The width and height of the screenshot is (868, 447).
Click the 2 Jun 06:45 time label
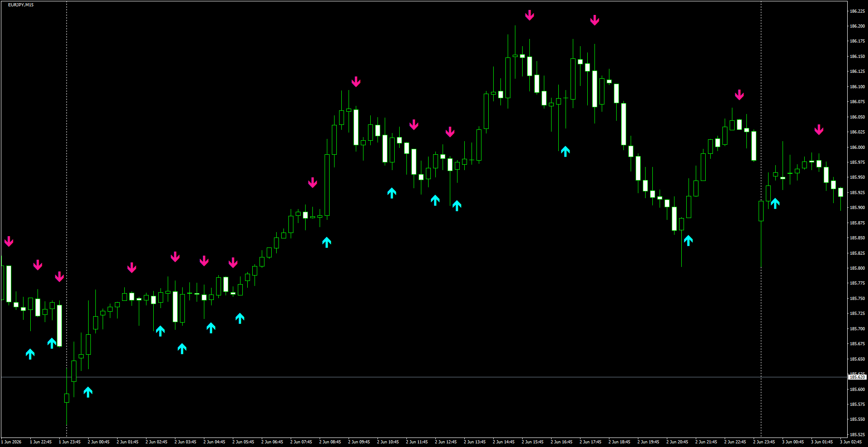pos(272,442)
